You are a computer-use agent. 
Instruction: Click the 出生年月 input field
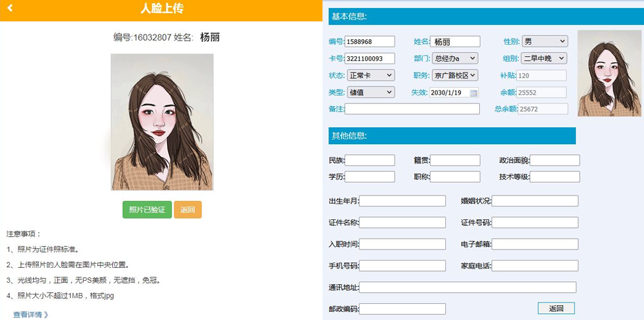pyautogui.click(x=403, y=201)
